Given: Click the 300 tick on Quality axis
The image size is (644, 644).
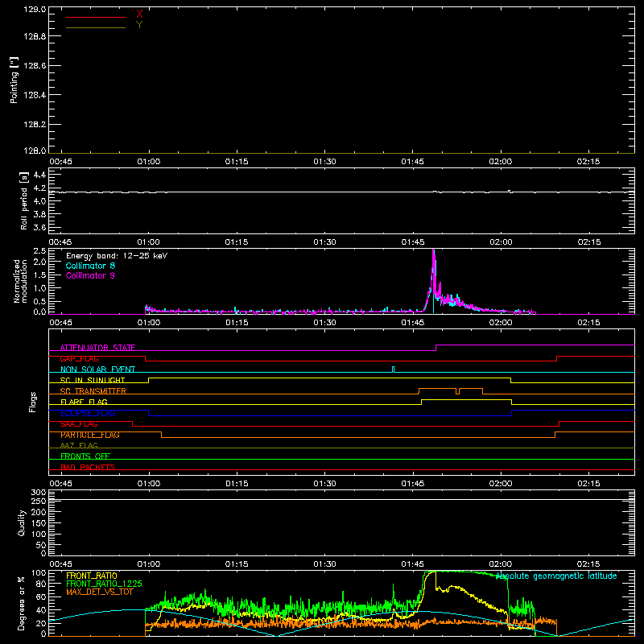Looking at the screenshot, I should (x=38, y=493).
